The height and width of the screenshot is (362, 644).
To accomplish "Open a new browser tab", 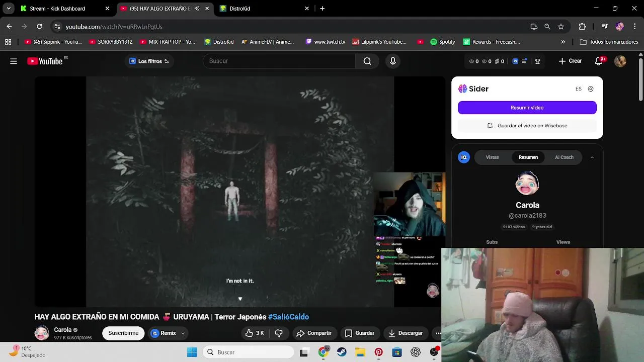I will 322,9.
